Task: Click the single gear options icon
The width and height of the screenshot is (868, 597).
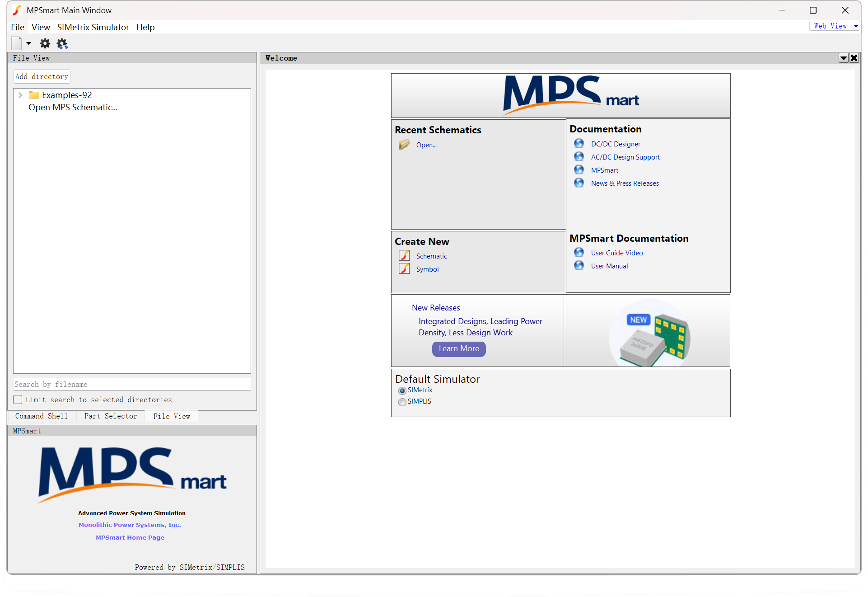Action: (45, 43)
